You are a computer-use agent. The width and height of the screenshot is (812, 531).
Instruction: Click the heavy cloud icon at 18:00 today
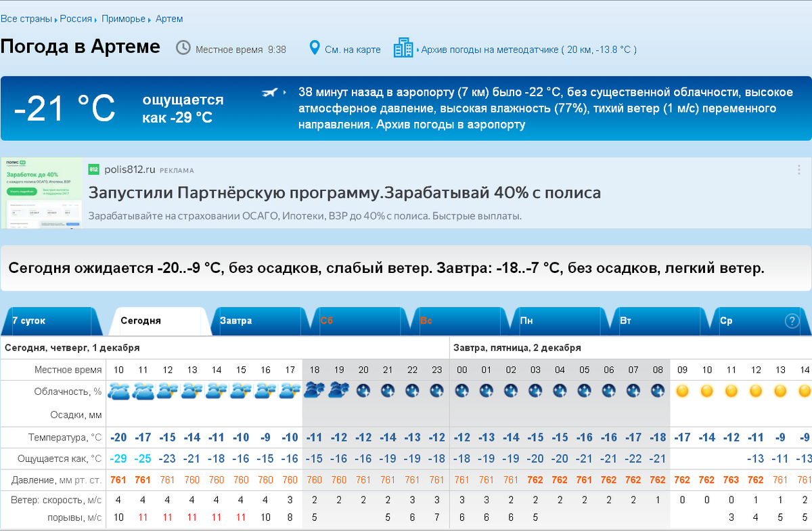[x=313, y=391]
